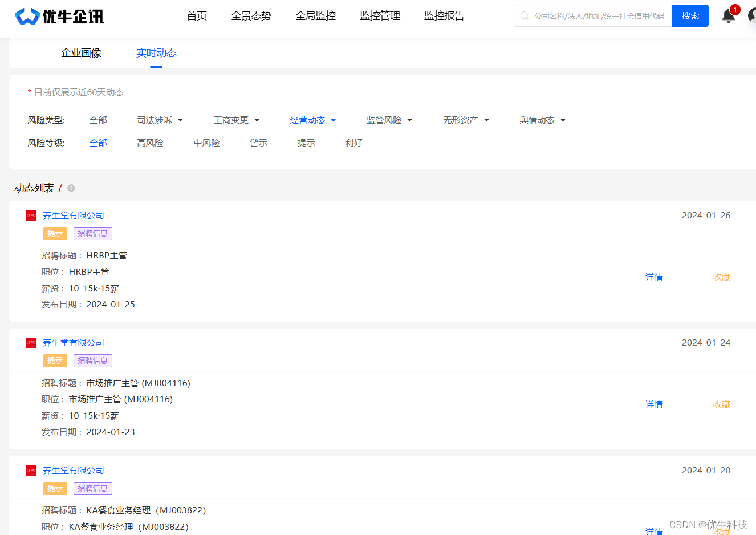Click the 提示 tag in 2024-01-24 entry
Screen dimensions: 756x535
55,360
